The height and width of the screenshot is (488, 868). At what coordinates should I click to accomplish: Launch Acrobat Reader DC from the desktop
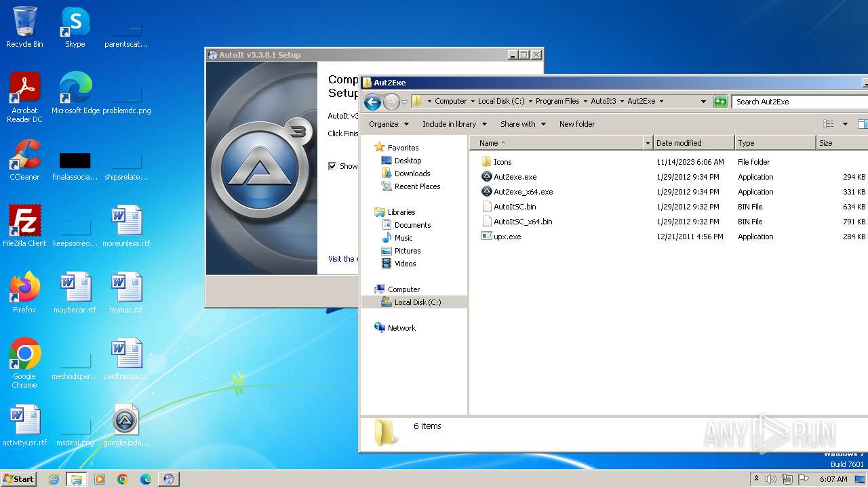[x=24, y=98]
